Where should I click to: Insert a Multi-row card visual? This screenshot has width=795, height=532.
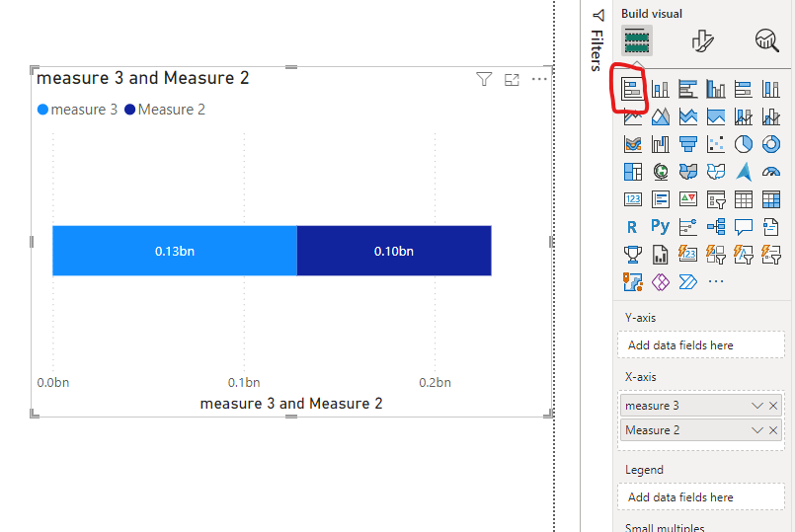click(660, 199)
